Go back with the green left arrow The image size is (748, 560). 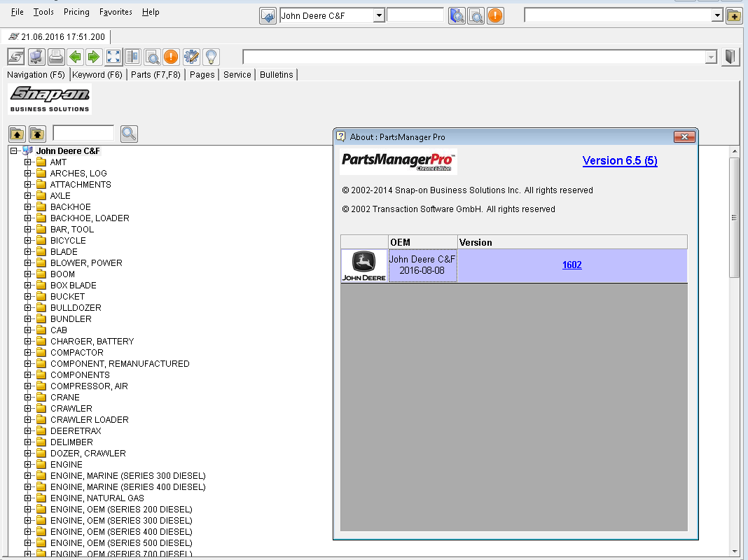click(75, 57)
